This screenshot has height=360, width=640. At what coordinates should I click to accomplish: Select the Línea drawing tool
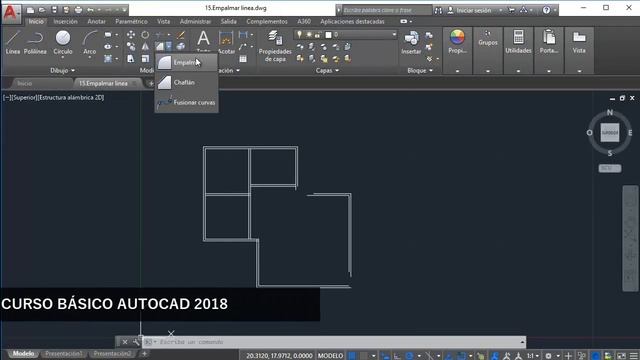(13, 42)
